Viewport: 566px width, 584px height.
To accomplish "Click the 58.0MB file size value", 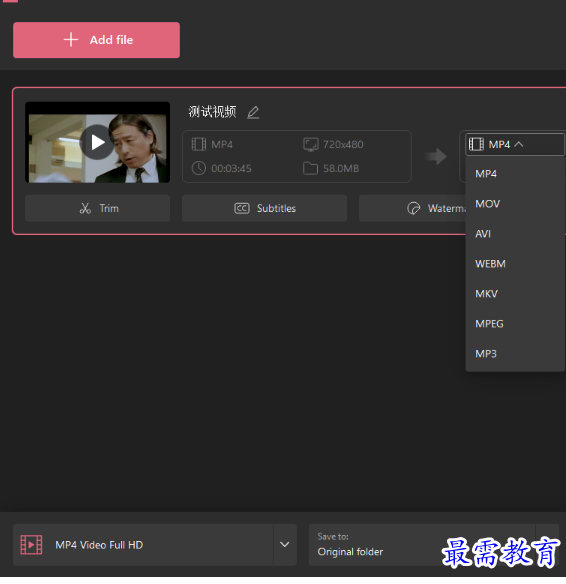I will [341, 169].
